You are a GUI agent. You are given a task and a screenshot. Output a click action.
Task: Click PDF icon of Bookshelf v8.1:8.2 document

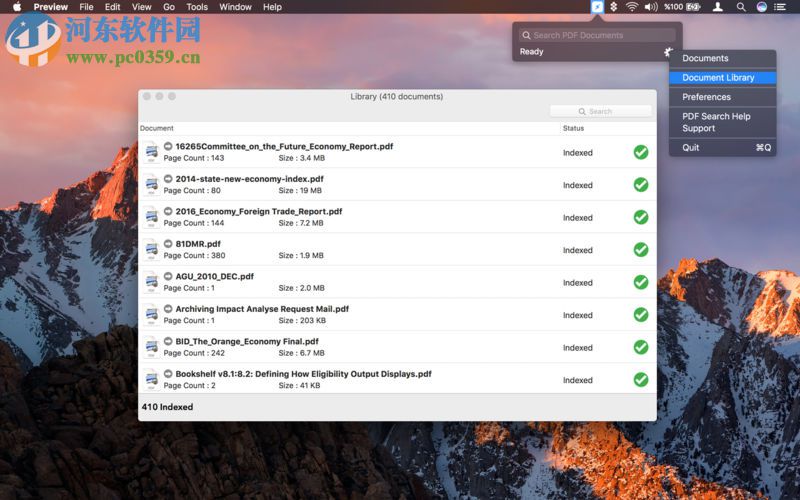tap(152, 380)
